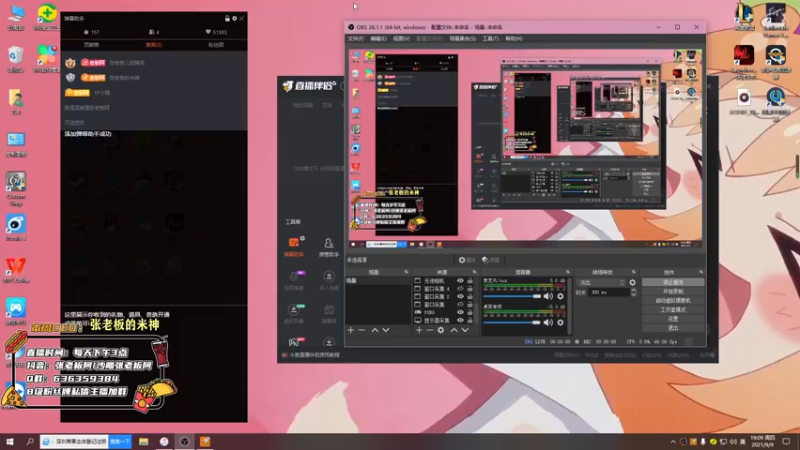Image resolution: width=800 pixels, height=450 pixels.
Task: Toggle lock of 窗口采集 2 source
Action: point(470,296)
